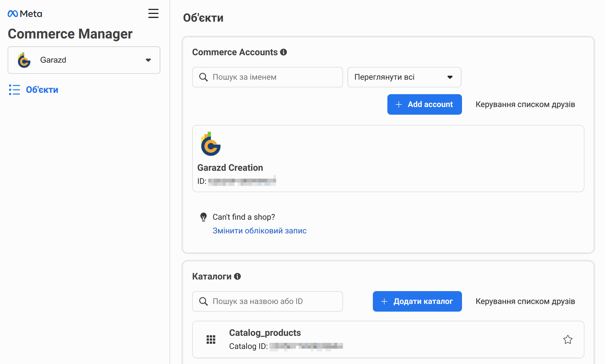Click the grid icon of Catalog_products
The image size is (606, 364).
point(211,340)
